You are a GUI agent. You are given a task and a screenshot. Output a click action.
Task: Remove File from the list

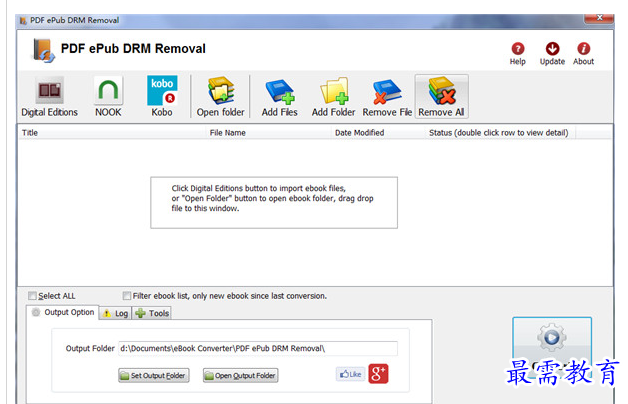click(387, 96)
